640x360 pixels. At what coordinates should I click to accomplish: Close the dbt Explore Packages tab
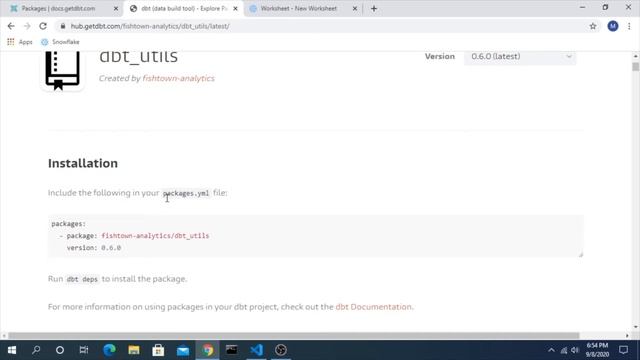click(235, 8)
